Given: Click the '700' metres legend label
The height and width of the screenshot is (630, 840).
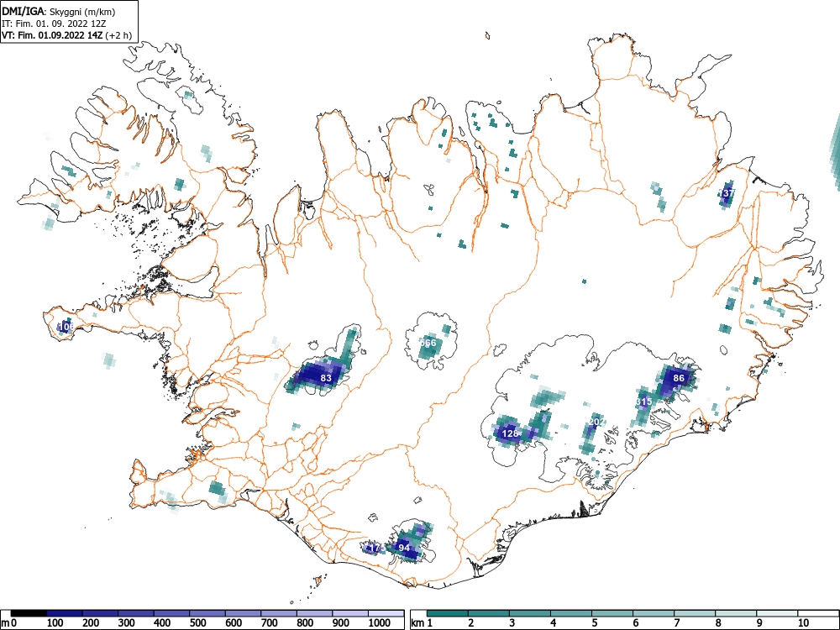Looking at the screenshot, I should click(270, 623).
